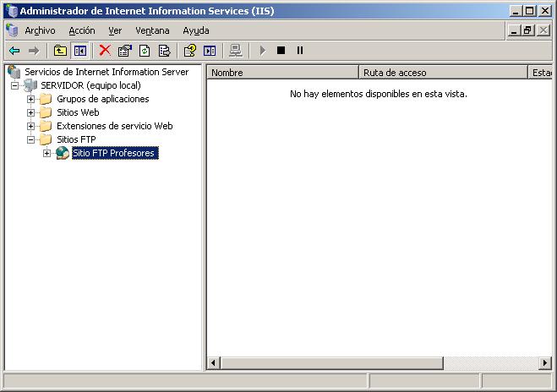Click the Up one level folder icon
Screen dimensions: 557x392
click(x=60, y=51)
